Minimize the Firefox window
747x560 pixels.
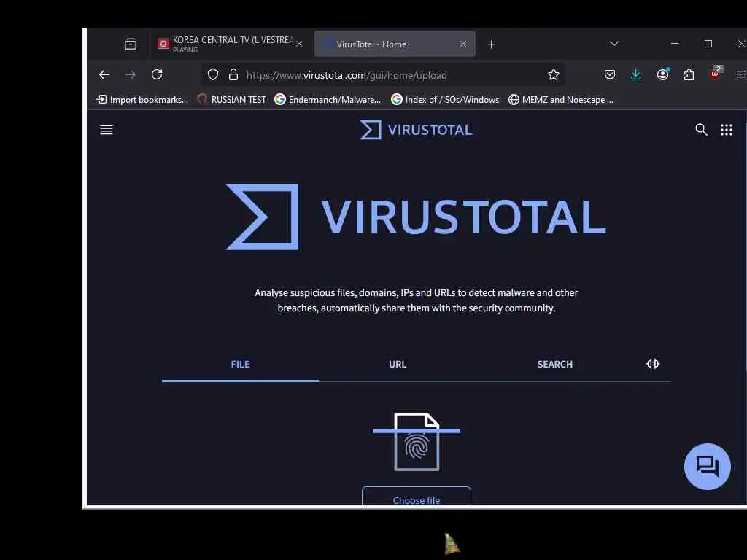point(675,44)
